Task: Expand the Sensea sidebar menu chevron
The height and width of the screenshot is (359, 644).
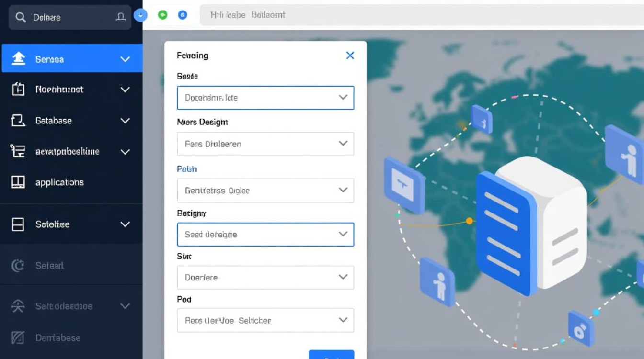Action: point(125,59)
